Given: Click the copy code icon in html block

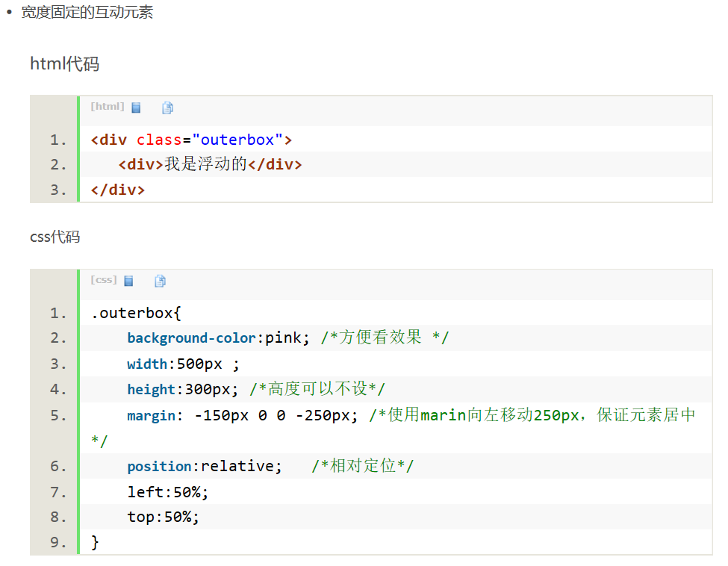Looking at the screenshot, I should (167, 108).
